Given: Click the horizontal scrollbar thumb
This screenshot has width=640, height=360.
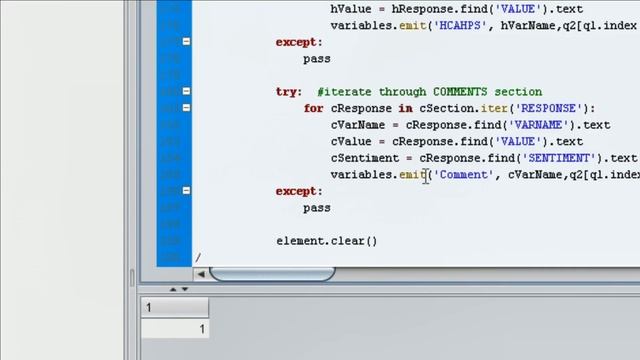Looking at the screenshot, I should (272, 274).
